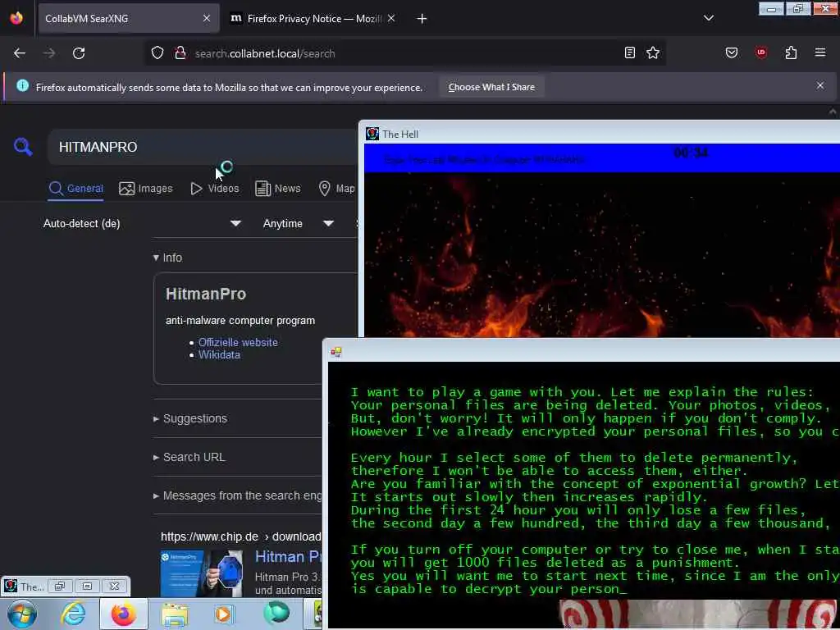Toggle reader view icon in address bar
Image resolution: width=840 pixels, height=630 pixels.
630,52
